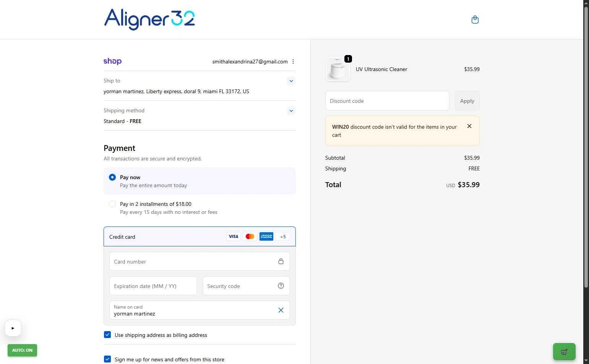Click the email smithalexandrina27@gmail.com
The height and width of the screenshot is (364, 589).
click(250, 61)
